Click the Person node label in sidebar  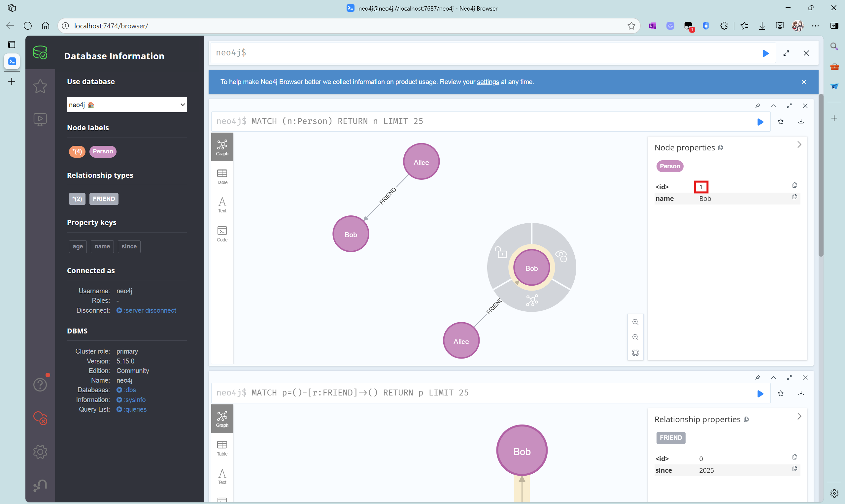click(x=103, y=151)
